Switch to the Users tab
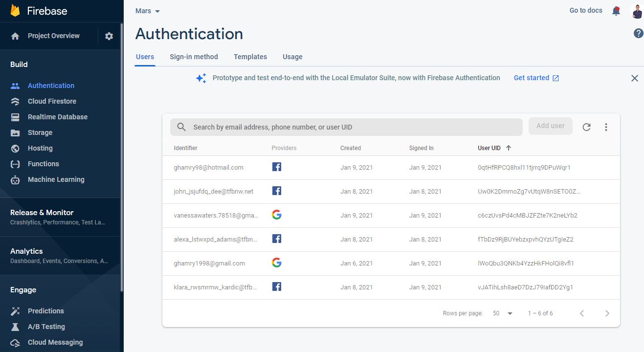The image size is (644, 352). 145,57
